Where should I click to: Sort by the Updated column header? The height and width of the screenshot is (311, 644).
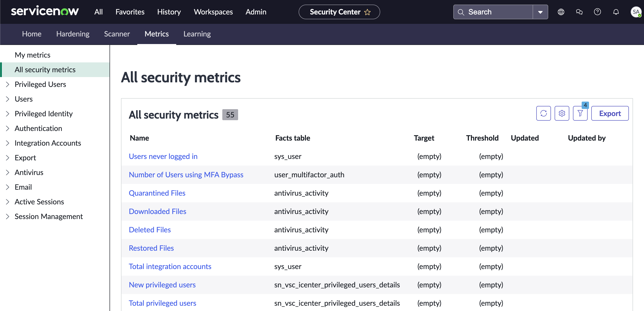[x=525, y=138]
